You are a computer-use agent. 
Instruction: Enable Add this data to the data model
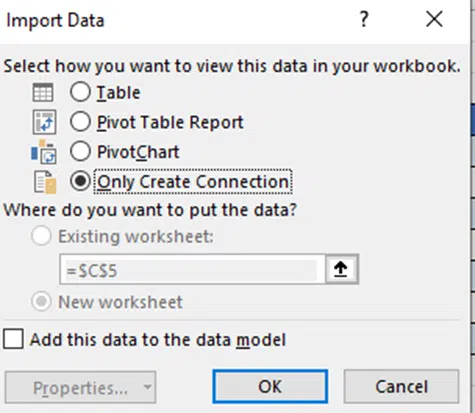13,339
